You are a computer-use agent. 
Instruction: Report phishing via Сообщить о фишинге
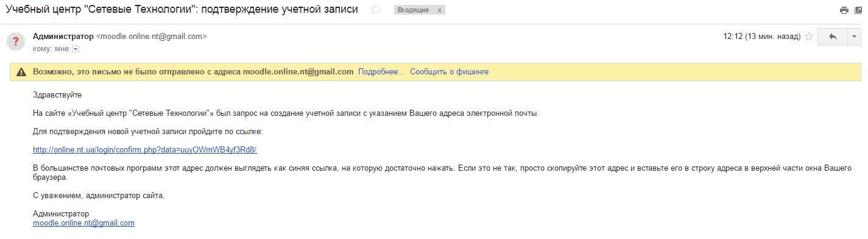(x=449, y=71)
